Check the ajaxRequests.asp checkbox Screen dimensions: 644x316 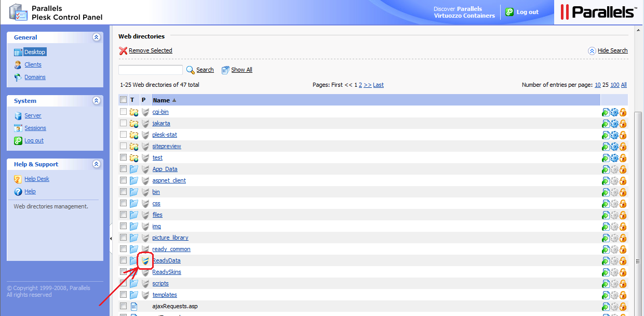[x=123, y=306]
